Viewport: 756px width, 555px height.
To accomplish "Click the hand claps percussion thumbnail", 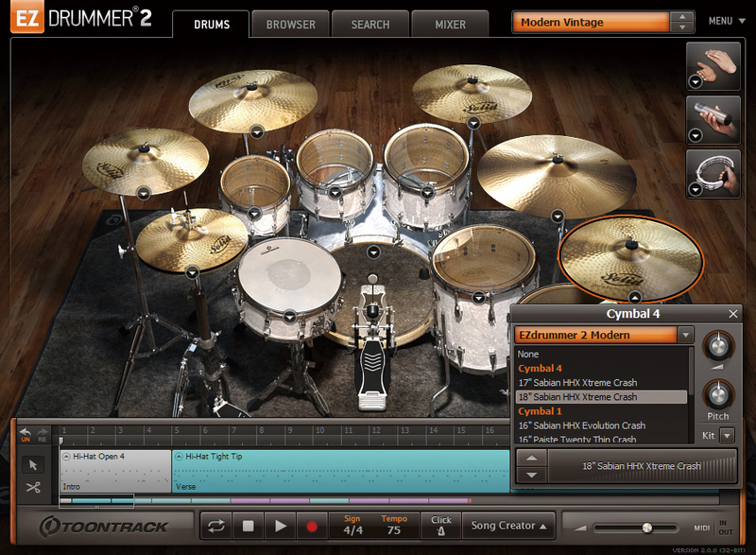I will coord(713,66).
